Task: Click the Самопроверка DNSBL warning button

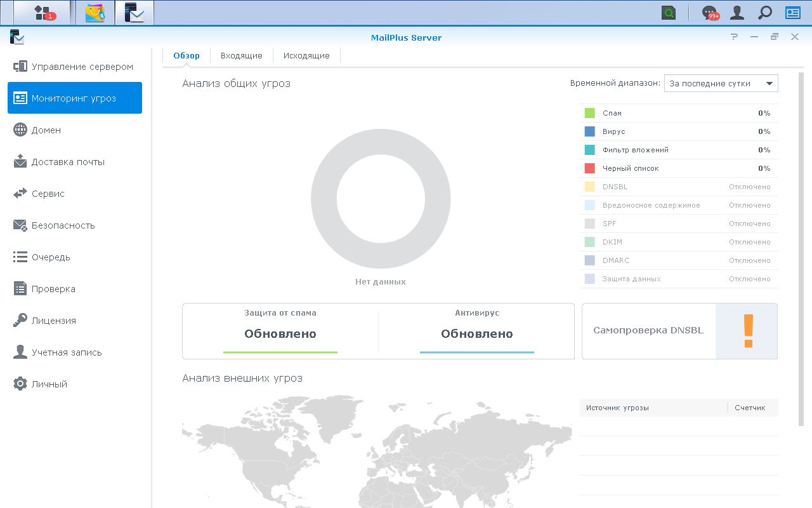Action: [680, 331]
